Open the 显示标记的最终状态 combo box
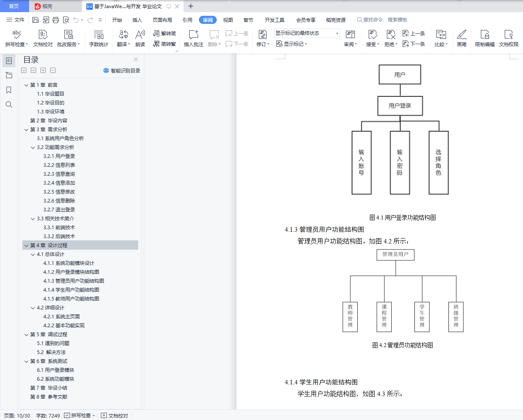The image size is (523, 420). 307,33
